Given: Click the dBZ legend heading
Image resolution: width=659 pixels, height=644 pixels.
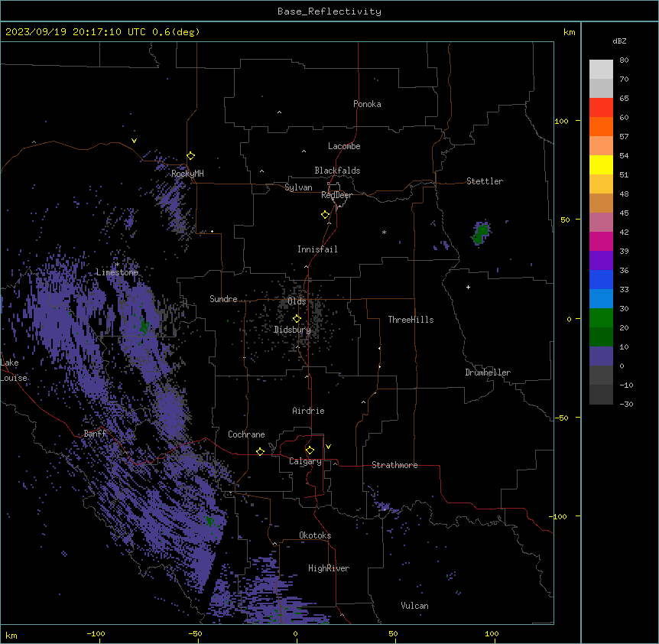Looking at the screenshot, I should pos(619,41).
